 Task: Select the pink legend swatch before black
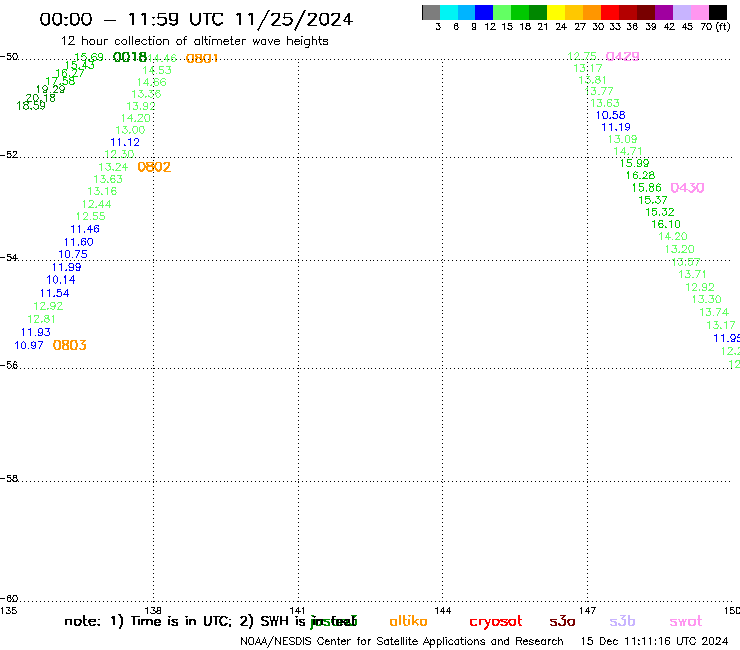pos(699,12)
